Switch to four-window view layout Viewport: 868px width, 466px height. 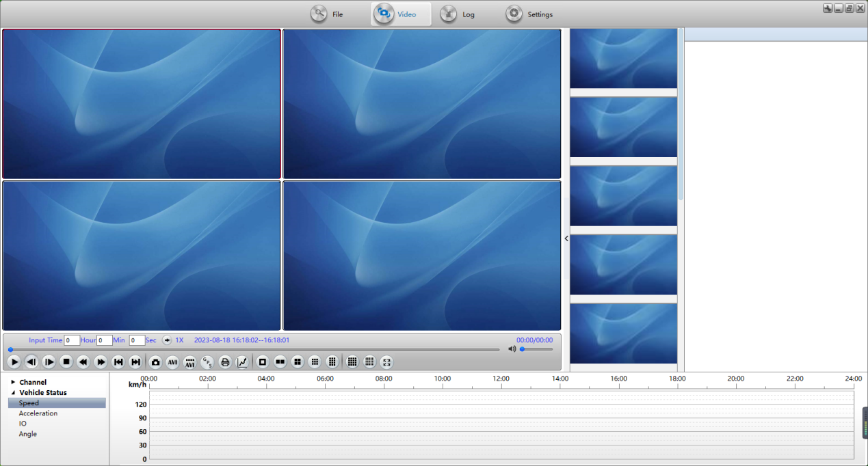298,362
